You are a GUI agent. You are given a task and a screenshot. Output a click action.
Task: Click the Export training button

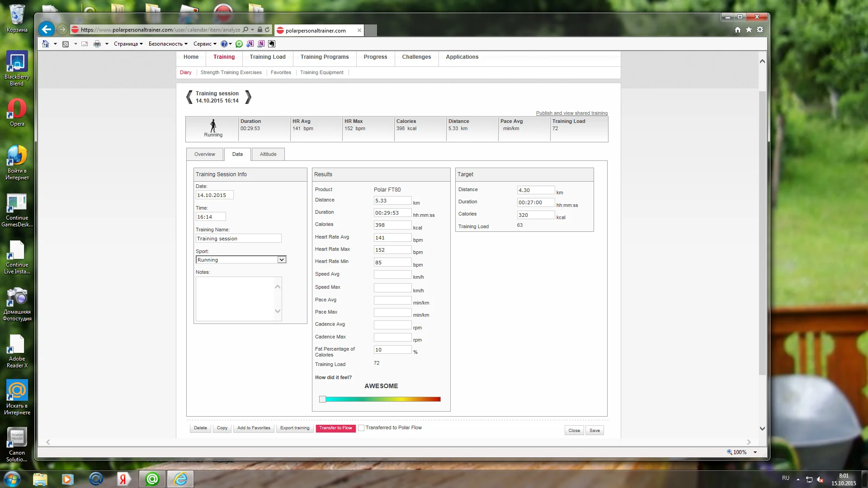click(295, 428)
